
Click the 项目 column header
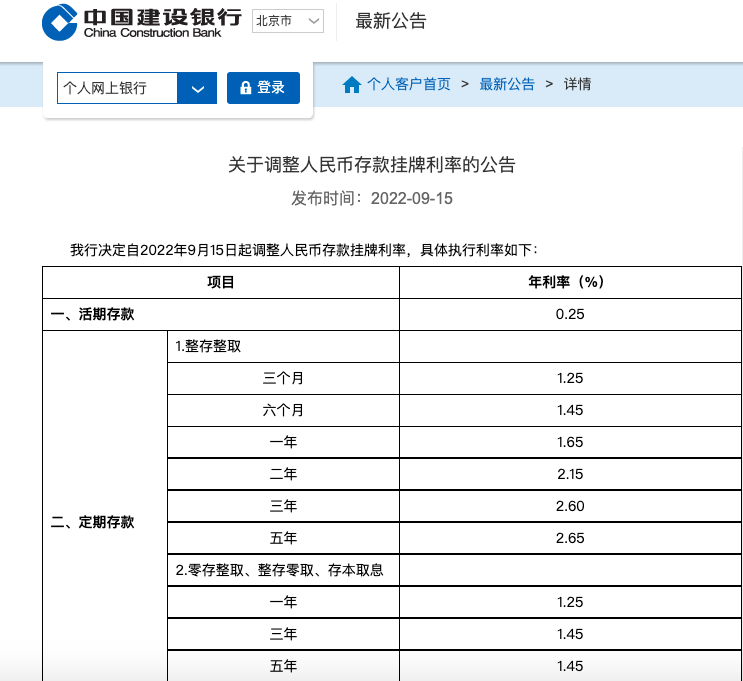221,282
